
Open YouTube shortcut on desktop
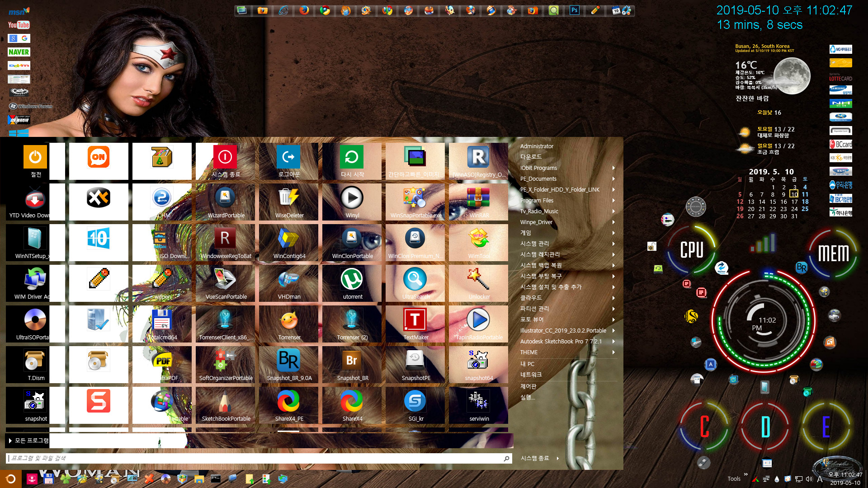[19, 25]
